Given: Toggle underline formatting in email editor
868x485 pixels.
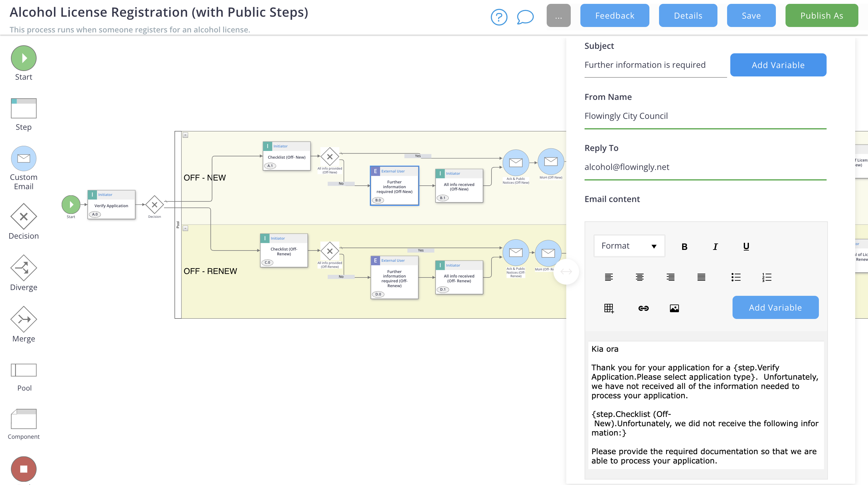Looking at the screenshot, I should pos(746,246).
